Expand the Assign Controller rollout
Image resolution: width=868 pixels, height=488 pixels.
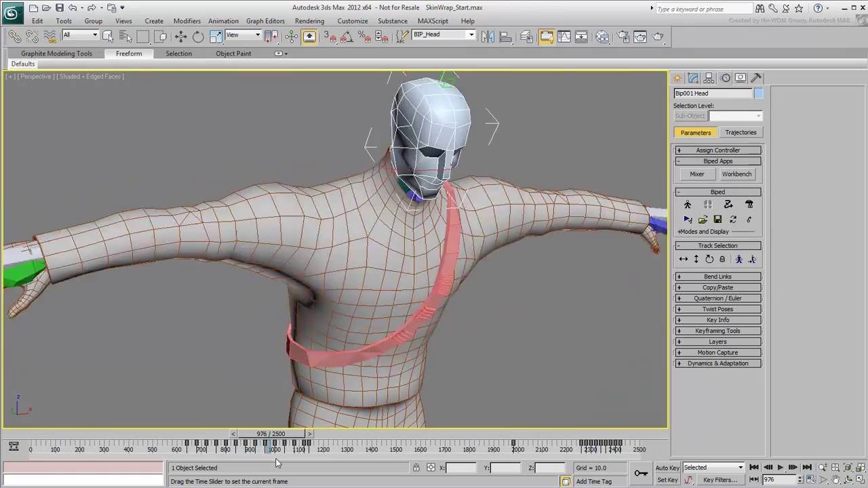717,150
